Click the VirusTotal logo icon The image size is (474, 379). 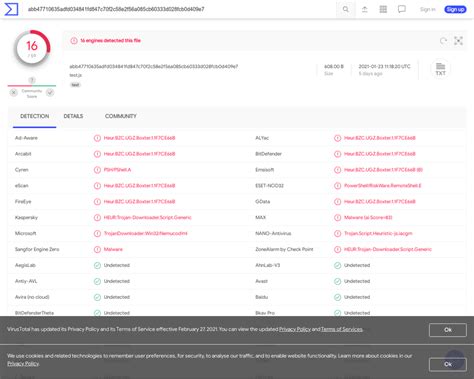point(11,9)
